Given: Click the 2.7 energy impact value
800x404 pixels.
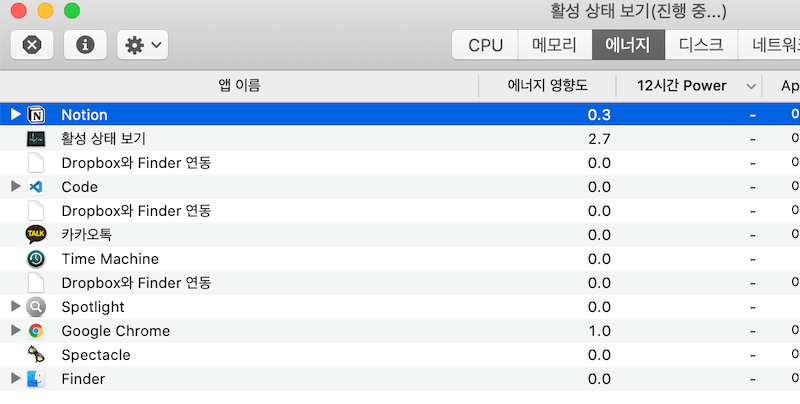Looking at the screenshot, I should pyautogui.click(x=599, y=139).
